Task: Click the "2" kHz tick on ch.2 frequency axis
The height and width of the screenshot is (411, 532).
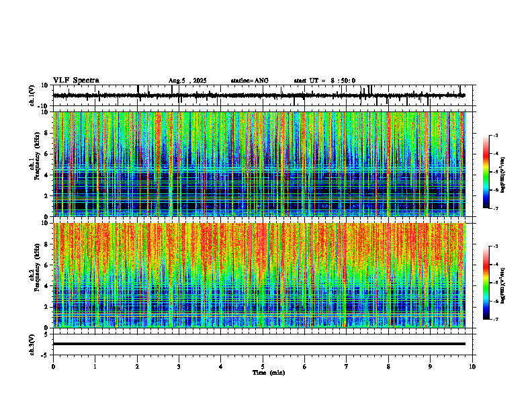Action: tap(47, 307)
